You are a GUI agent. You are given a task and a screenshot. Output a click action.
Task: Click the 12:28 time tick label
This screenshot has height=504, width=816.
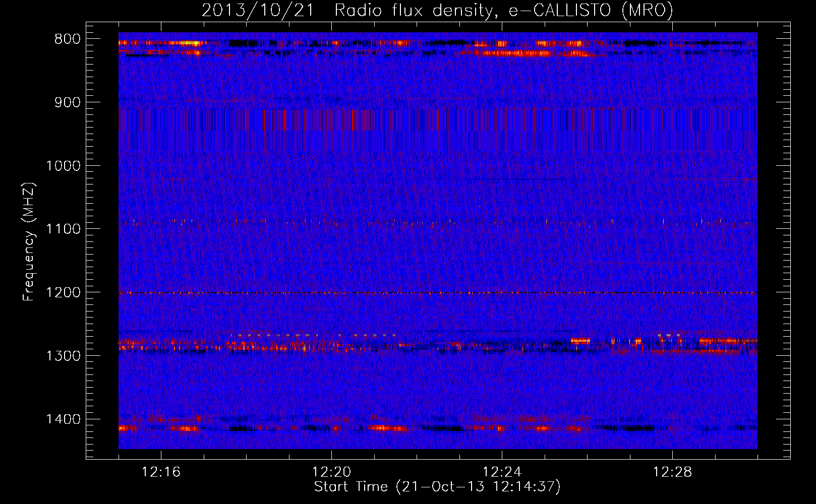pyautogui.click(x=672, y=472)
